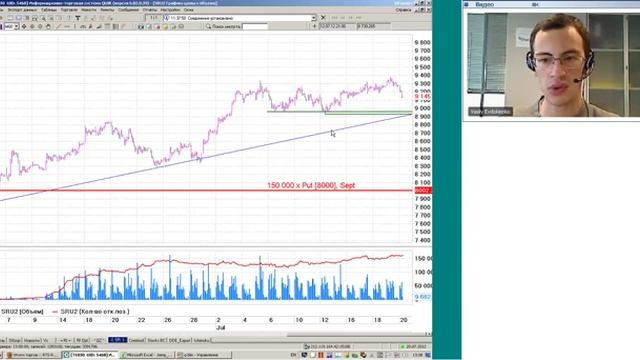Click the camera snapshot icon in chart toolbar
Screen dimensions: 640x360
click(x=141, y=27)
